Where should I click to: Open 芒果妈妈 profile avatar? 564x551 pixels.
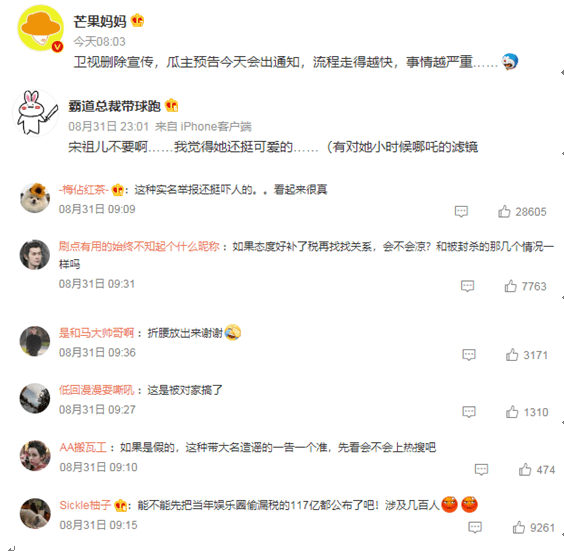click(x=41, y=28)
